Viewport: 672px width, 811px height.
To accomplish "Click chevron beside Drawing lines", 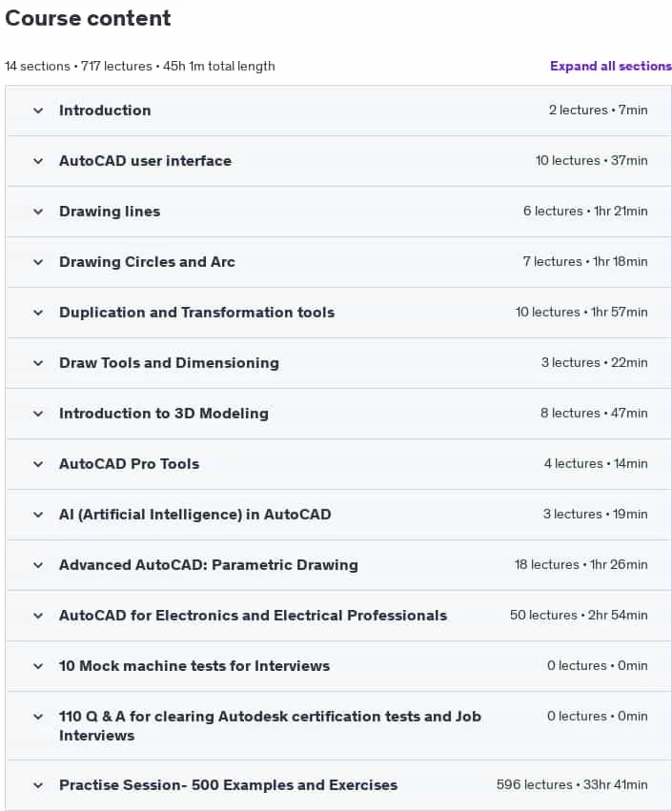I will point(38,212).
